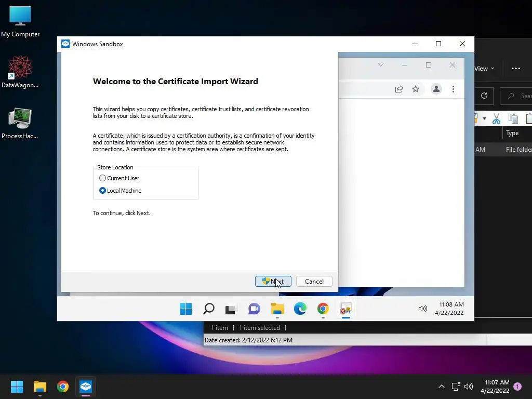Open the host Windows Start menu

click(x=17, y=387)
